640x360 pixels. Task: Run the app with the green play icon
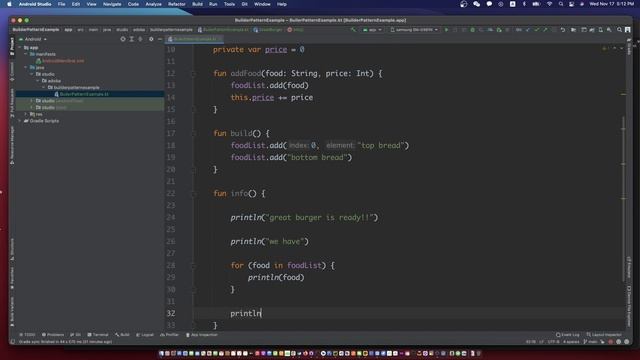pos(447,30)
